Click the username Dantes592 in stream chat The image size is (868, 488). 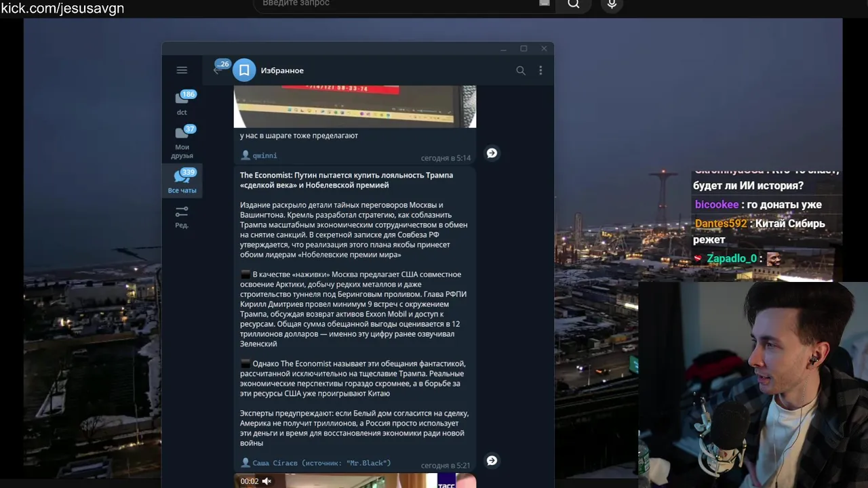click(721, 224)
